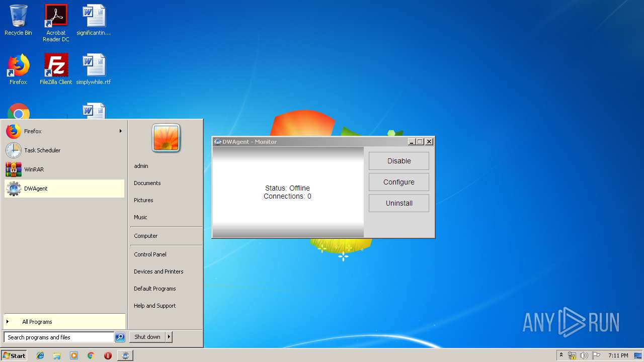The image size is (644, 362).
Task: Click the volume speaker tray icon
Action: (584, 355)
